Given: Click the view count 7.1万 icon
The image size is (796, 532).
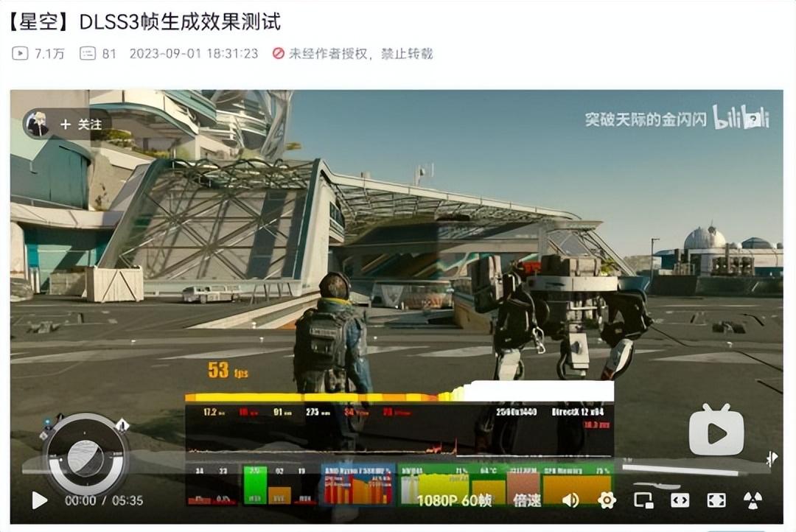Looking at the screenshot, I should pyautogui.click(x=20, y=53).
